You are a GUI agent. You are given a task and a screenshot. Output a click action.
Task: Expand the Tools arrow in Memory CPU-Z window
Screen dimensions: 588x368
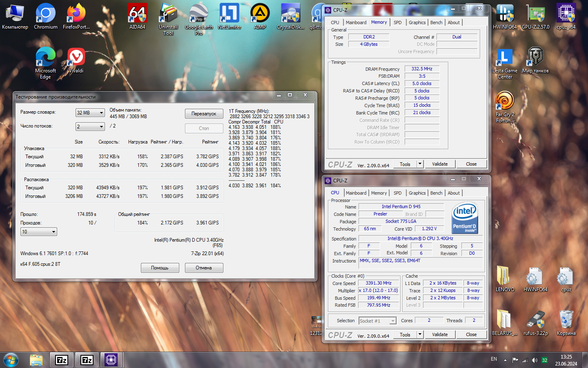pos(420,164)
